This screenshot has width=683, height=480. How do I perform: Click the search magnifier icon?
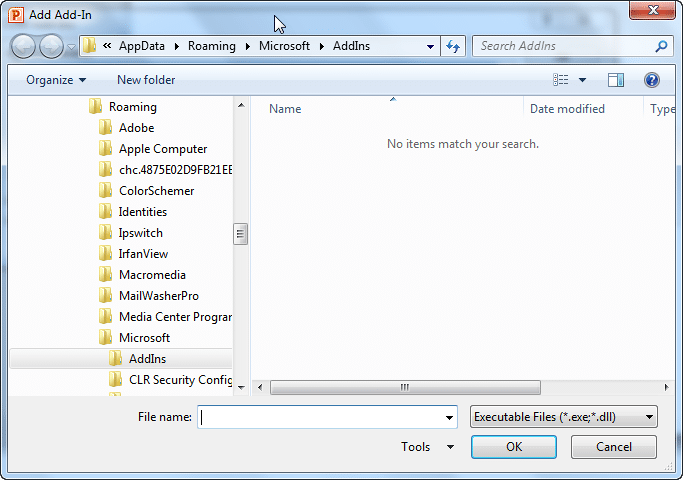click(x=661, y=46)
